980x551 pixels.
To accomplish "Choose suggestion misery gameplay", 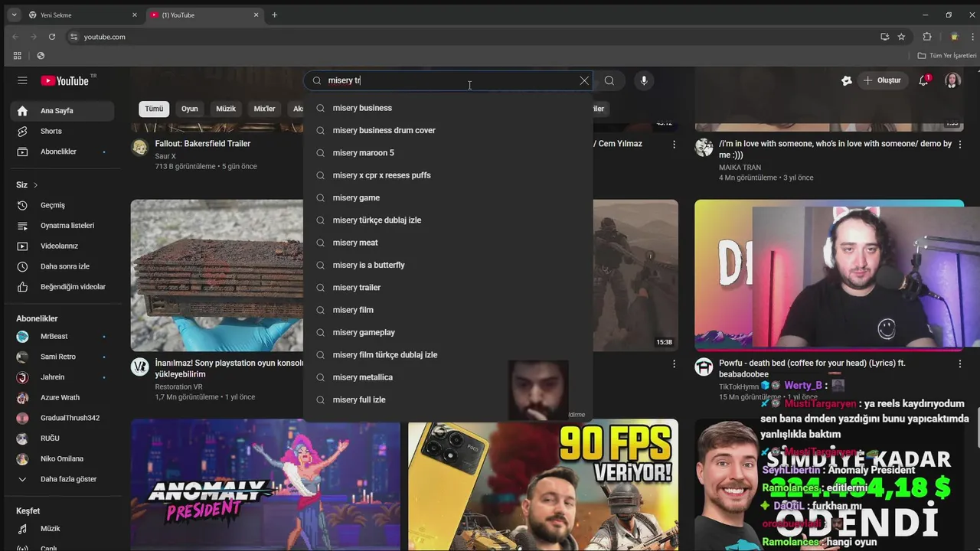I will point(448,332).
